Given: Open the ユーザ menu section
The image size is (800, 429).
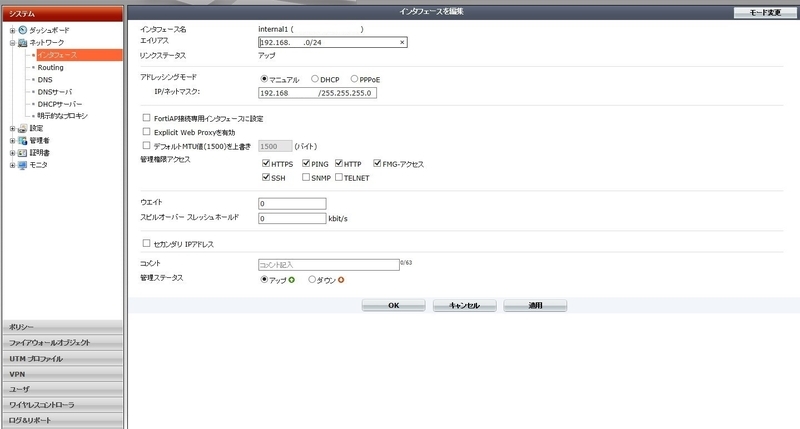Looking at the screenshot, I should coord(63,389).
